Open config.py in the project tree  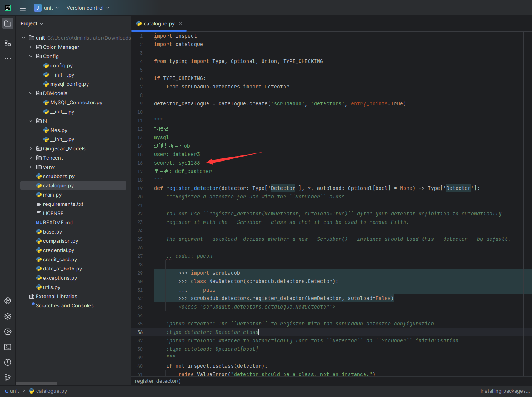click(x=58, y=65)
